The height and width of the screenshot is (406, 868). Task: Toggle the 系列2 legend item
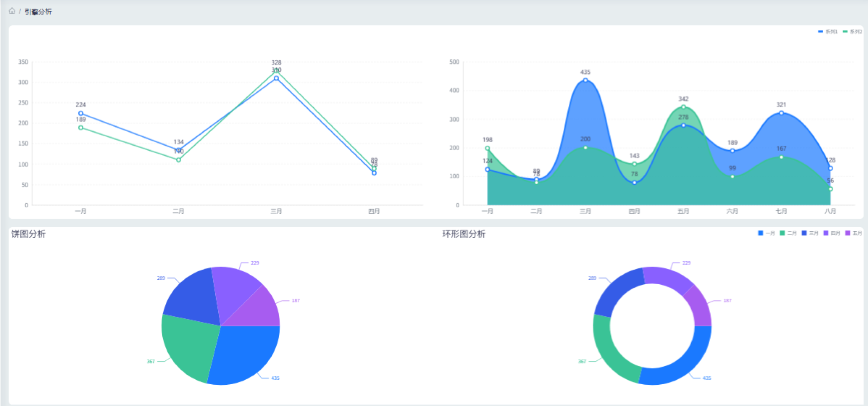[x=852, y=32]
